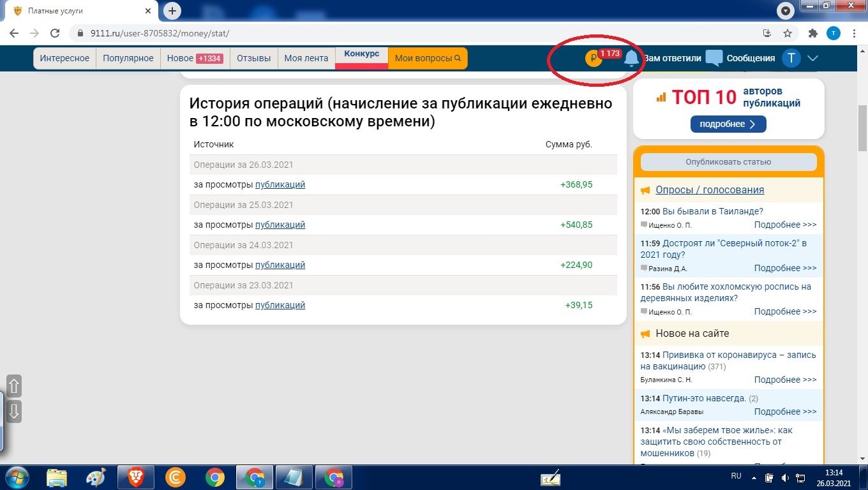Reload the page with refresh icon
Image resolution: width=868 pixels, height=490 pixels.
click(x=56, y=33)
